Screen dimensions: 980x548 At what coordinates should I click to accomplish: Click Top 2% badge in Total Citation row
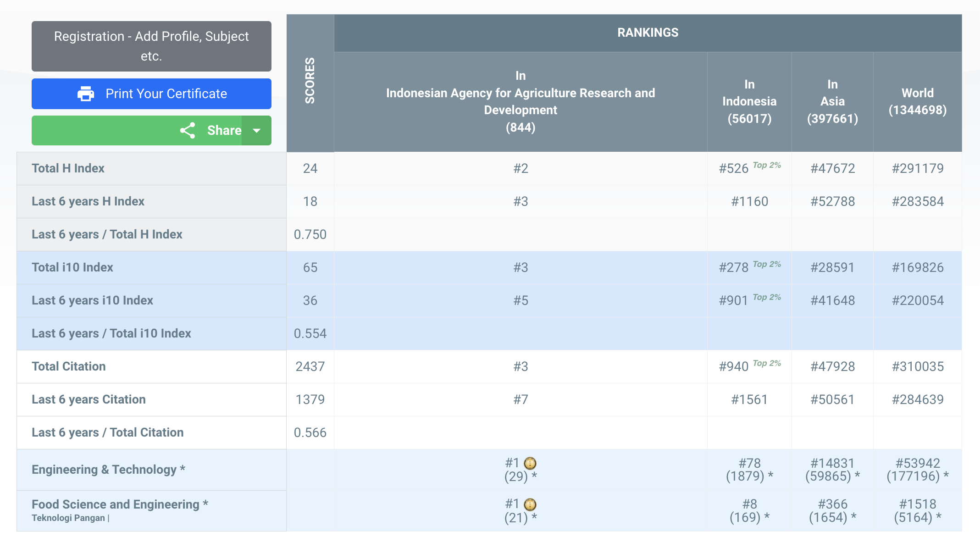pos(767,363)
